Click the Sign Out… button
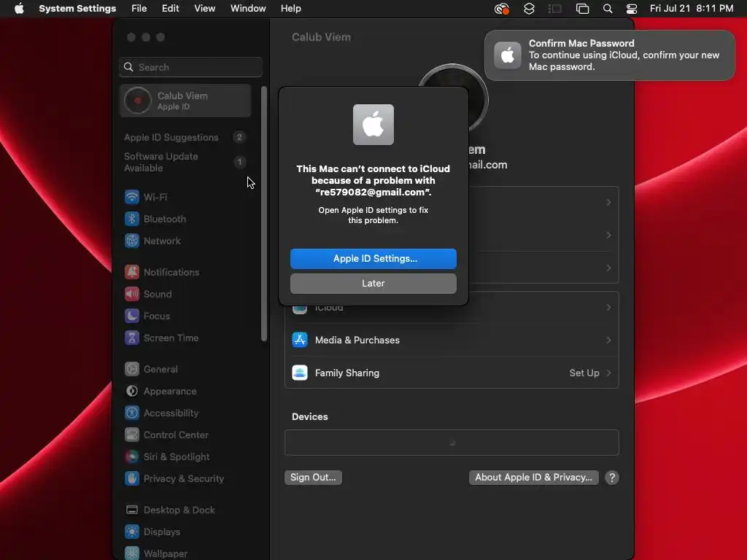Screen dimensions: 747x560 pos(313,477)
